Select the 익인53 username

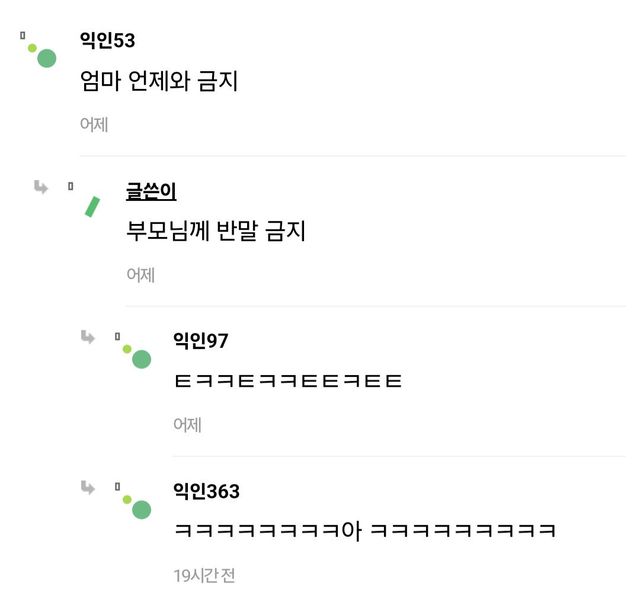(x=107, y=41)
